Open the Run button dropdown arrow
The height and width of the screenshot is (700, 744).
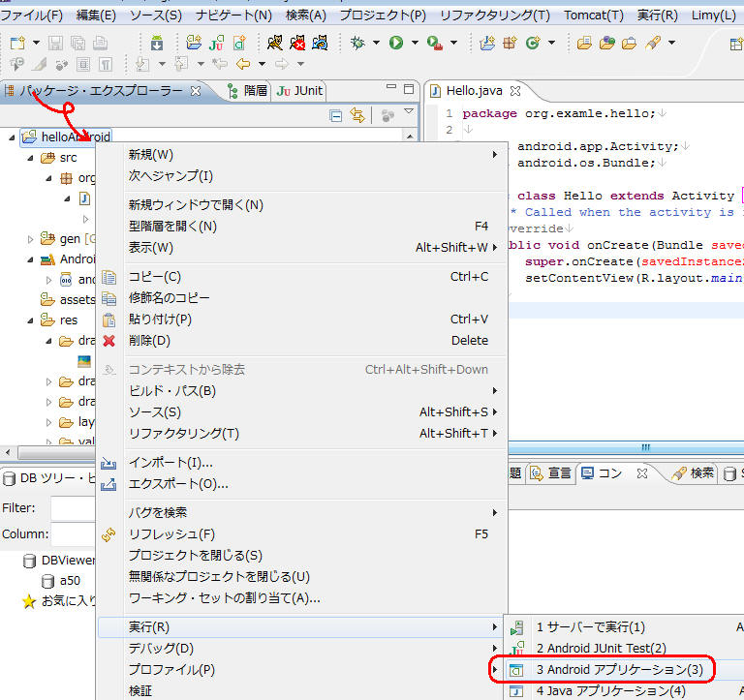pos(414,44)
